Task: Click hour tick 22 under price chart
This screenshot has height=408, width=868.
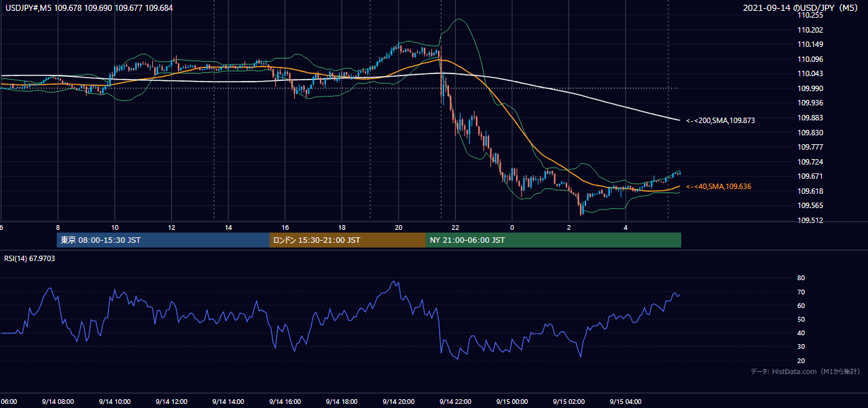Action: click(x=455, y=228)
